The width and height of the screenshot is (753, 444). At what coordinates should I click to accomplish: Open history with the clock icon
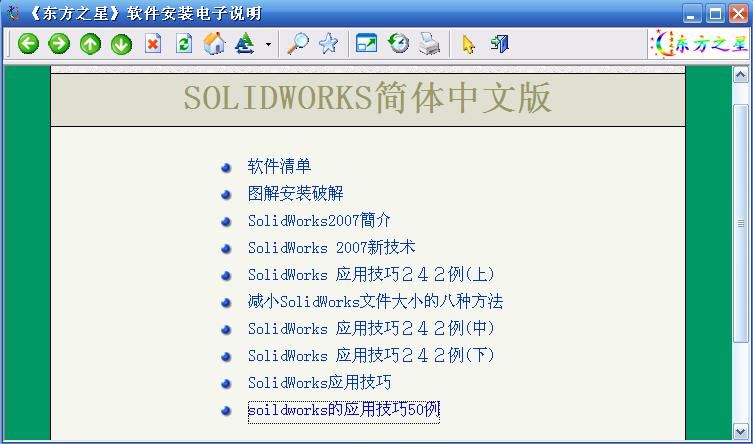[398, 43]
